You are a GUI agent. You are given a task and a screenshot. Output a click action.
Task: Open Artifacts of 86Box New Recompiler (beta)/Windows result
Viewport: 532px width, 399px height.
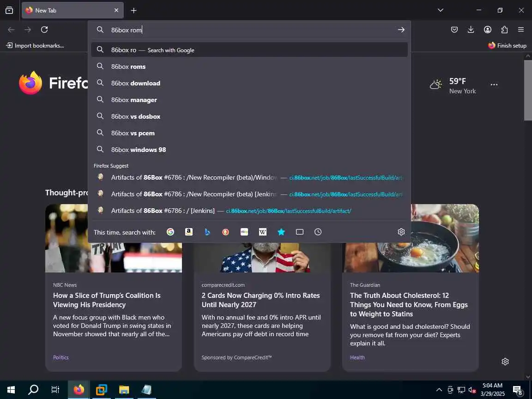coord(249,177)
